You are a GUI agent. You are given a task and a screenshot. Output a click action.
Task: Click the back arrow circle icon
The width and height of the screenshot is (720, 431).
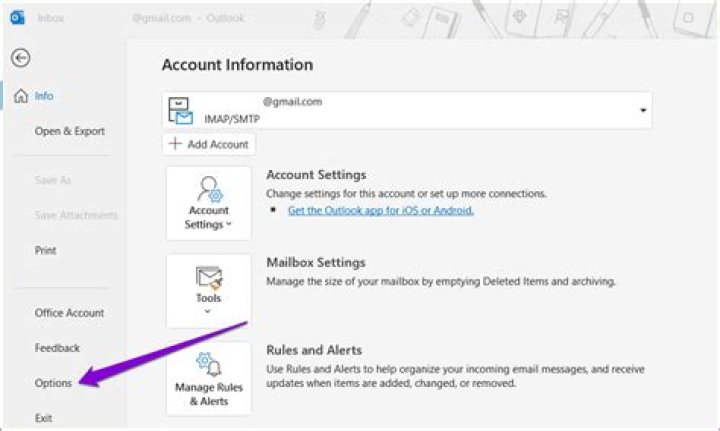(21, 58)
